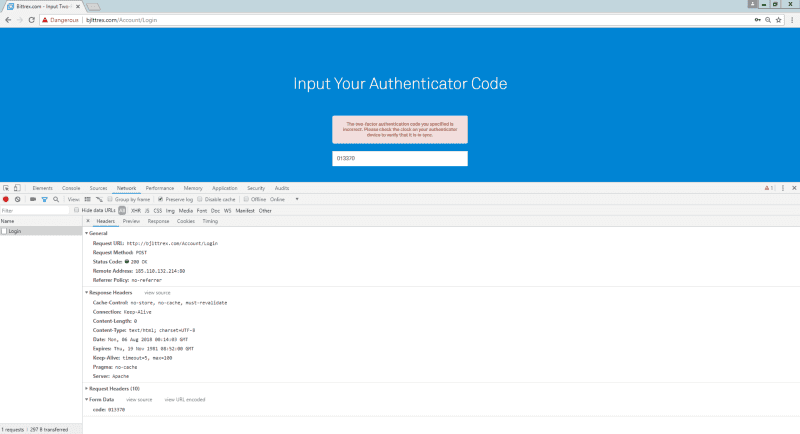Select the Headers detail tab
The image size is (800, 434).
click(x=106, y=221)
